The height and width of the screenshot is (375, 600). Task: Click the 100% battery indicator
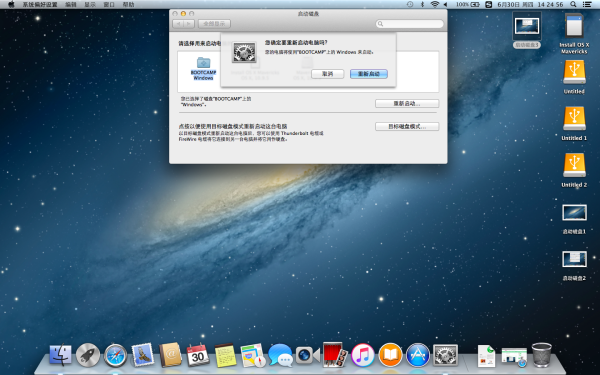pos(468,5)
